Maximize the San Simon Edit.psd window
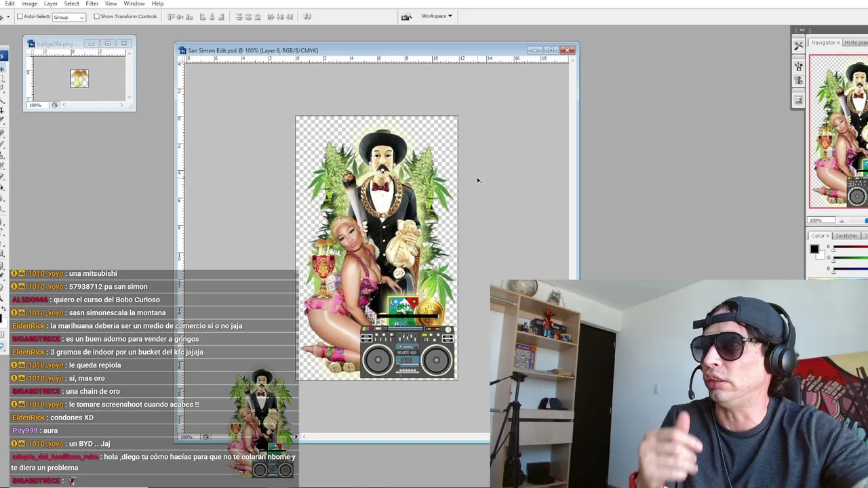The image size is (868, 488). point(551,50)
